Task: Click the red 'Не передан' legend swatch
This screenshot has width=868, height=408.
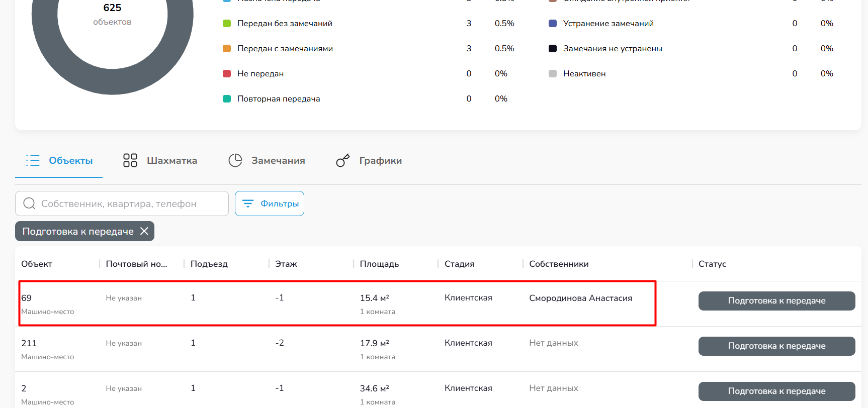Action: tap(227, 74)
